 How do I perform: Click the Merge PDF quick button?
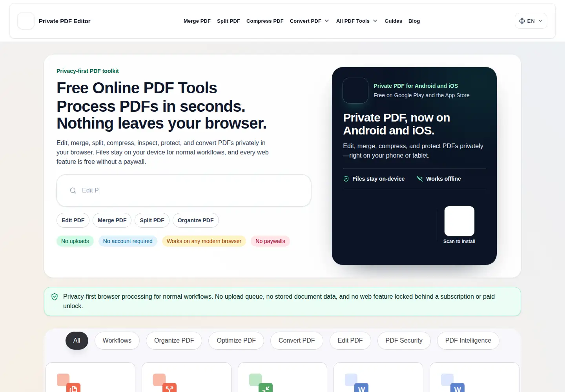(112, 220)
